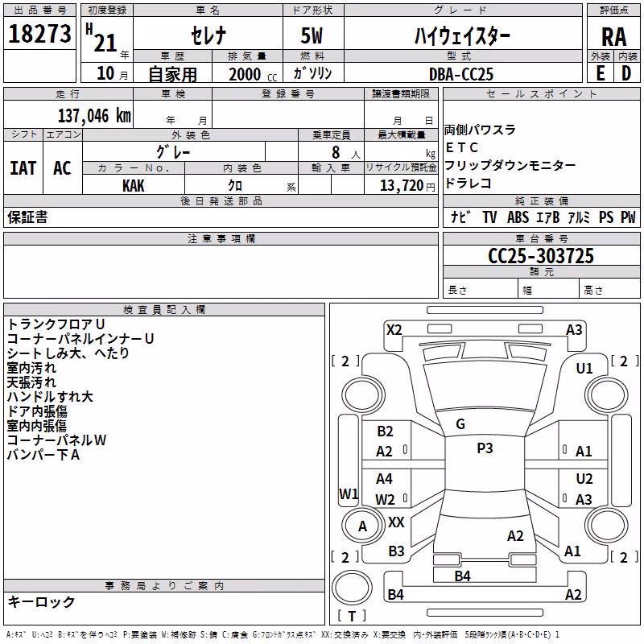644x644 pixels.
Task: Click the shift type IAT
Action: coord(23,168)
